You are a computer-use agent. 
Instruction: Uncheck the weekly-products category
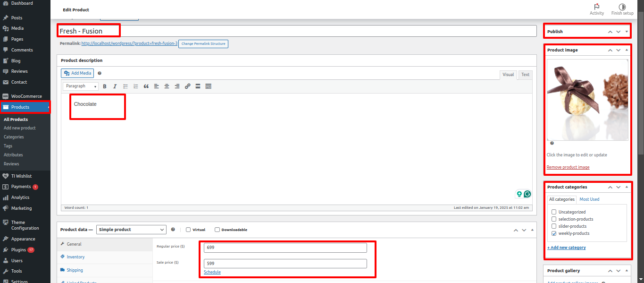pos(554,233)
